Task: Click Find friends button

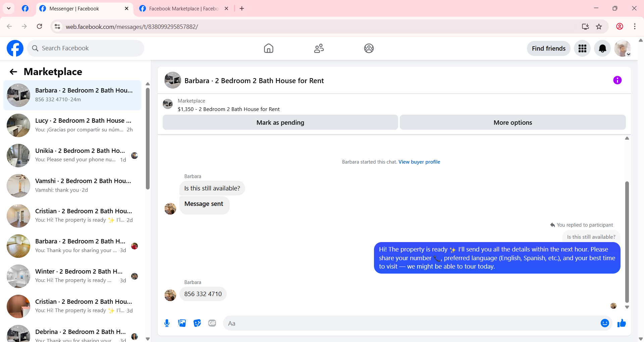Action: 548,48
